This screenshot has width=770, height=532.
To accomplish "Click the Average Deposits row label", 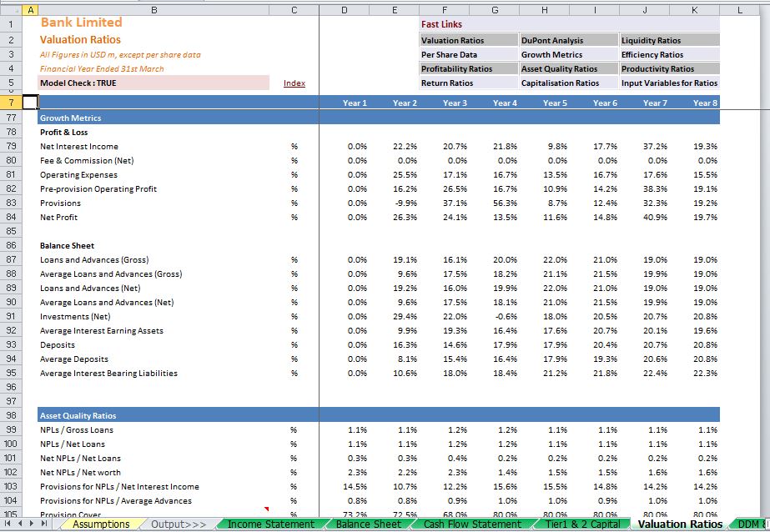I will (74, 359).
